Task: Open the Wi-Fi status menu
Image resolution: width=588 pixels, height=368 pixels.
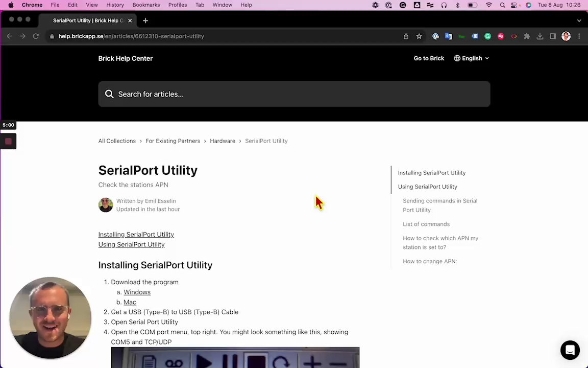Action: tap(488, 5)
